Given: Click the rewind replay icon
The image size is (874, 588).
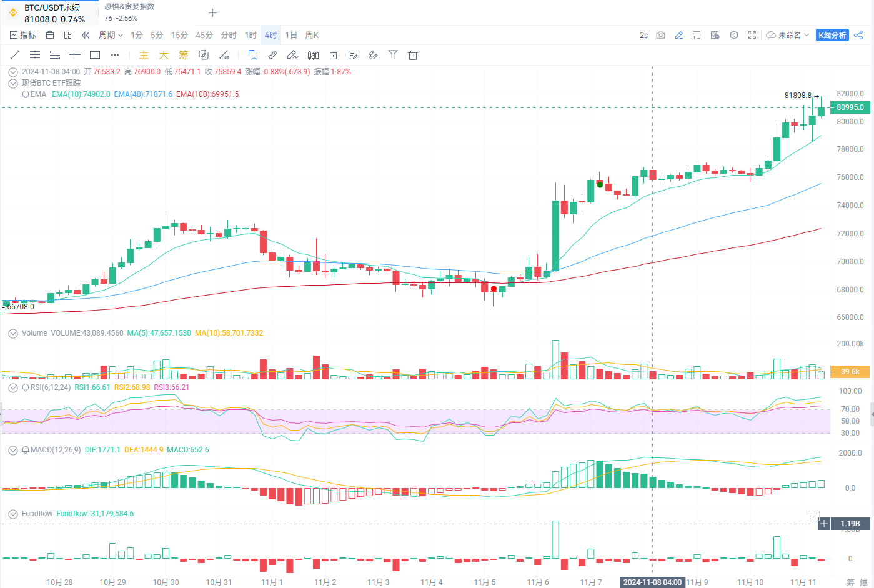Looking at the screenshot, I should tap(86, 35).
